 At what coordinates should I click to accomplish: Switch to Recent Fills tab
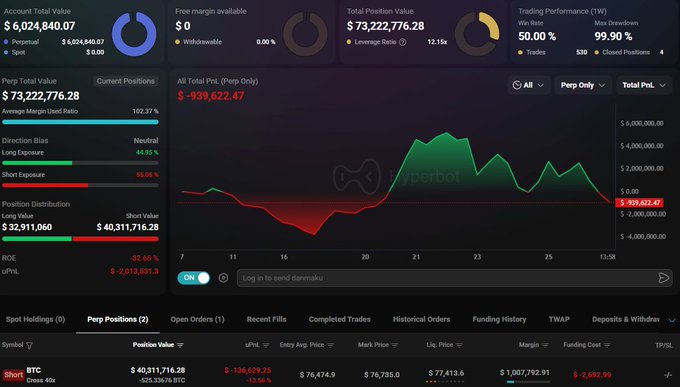tap(266, 319)
